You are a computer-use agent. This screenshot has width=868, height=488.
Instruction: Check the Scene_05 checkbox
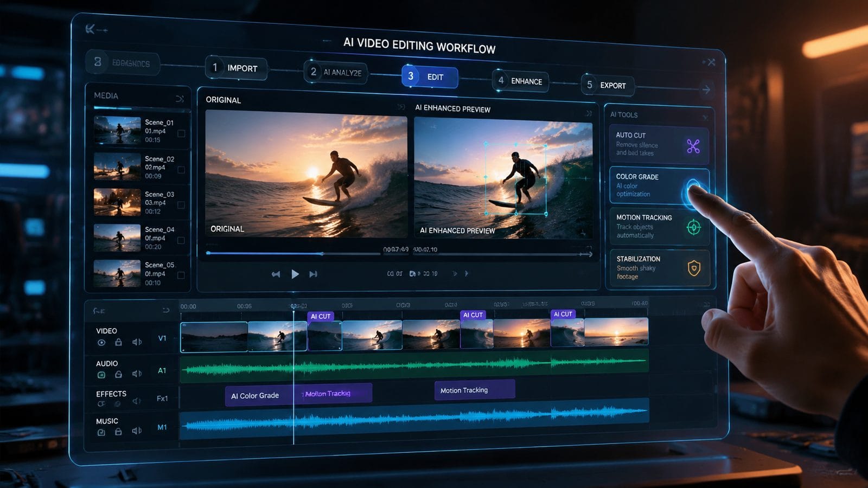tap(181, 275)
